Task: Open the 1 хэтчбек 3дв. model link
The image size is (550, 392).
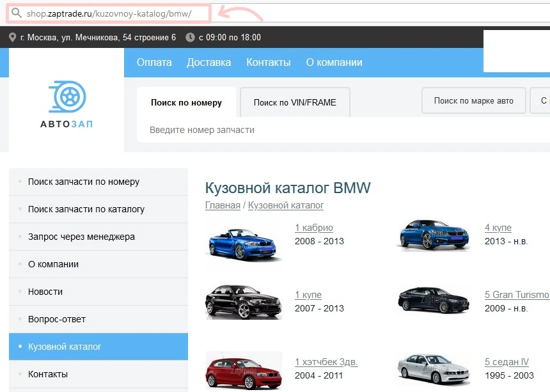Action: point(326,362)
